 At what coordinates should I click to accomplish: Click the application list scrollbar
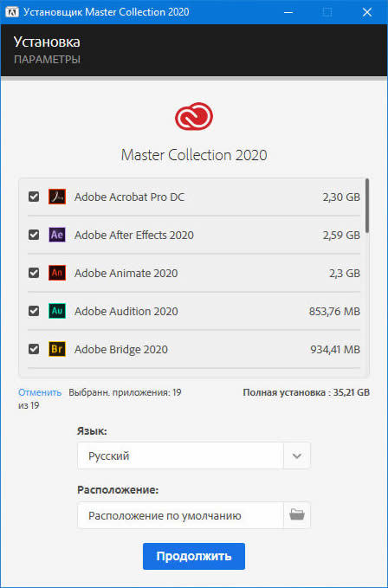(367, 205)
